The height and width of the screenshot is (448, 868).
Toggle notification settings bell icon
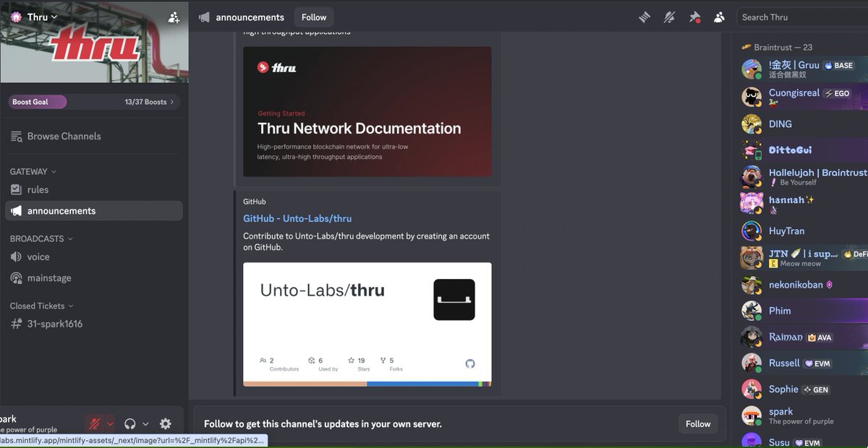670,17
